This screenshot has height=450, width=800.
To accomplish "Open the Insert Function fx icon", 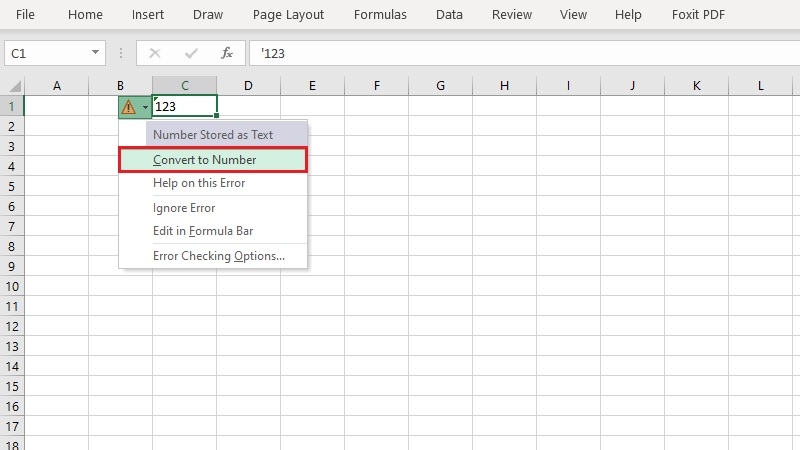I will click(x=227, y=53).
